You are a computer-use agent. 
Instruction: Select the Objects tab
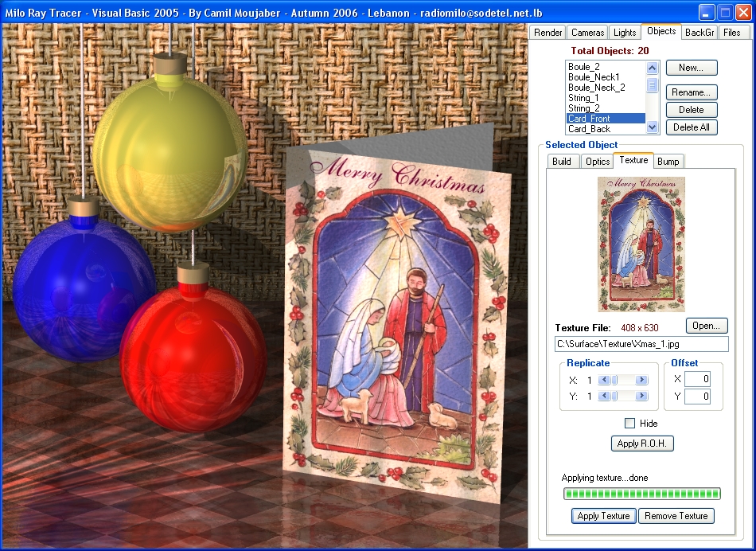[661, 31]
